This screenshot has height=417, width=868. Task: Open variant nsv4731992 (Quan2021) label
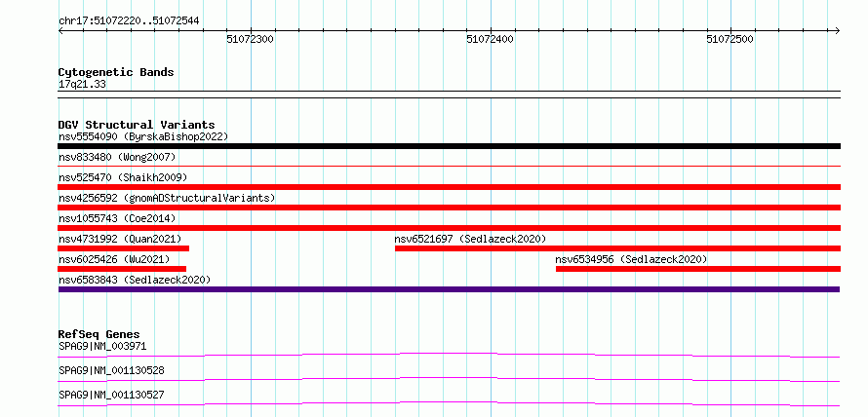(x=120, y=239)
